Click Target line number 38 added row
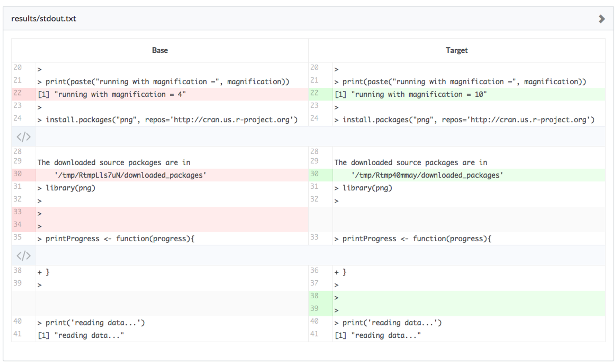 point(314,296)
